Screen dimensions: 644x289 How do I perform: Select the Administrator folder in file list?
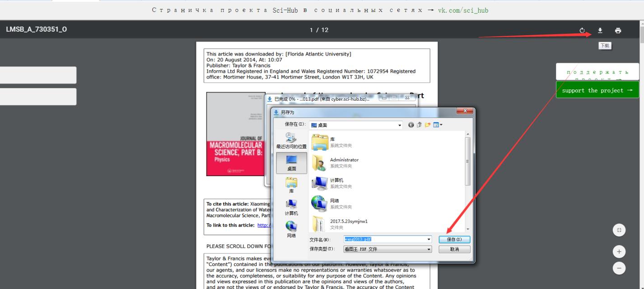335,163
